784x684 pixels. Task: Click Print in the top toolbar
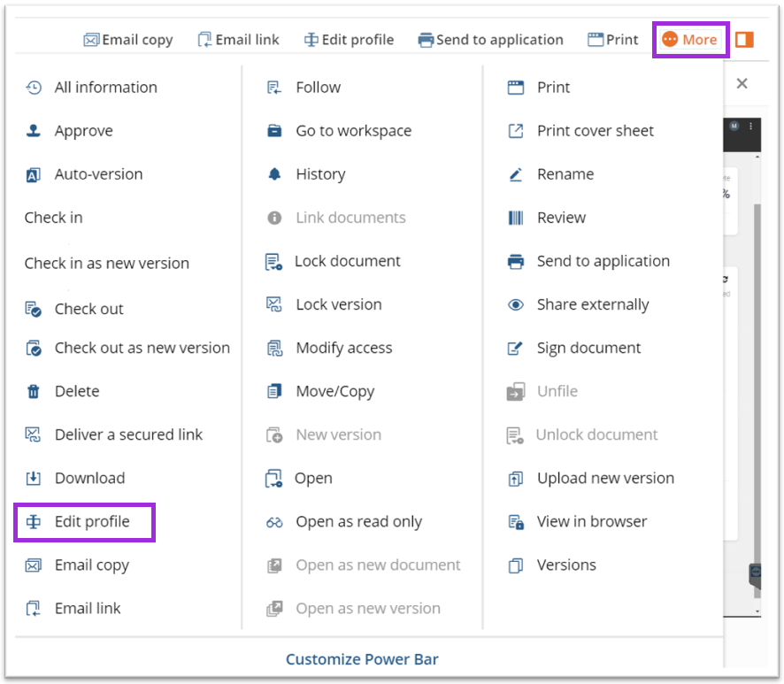click(613, 40)
